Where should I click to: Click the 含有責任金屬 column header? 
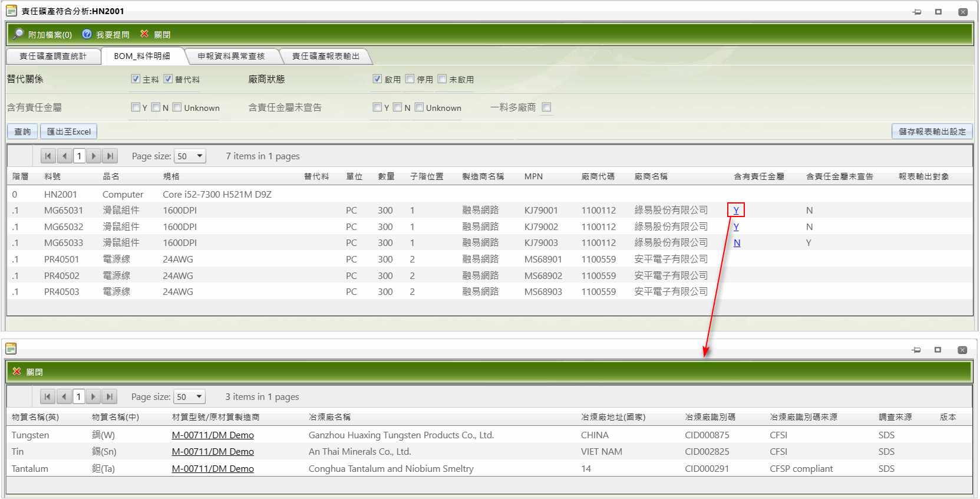(758, 176)
